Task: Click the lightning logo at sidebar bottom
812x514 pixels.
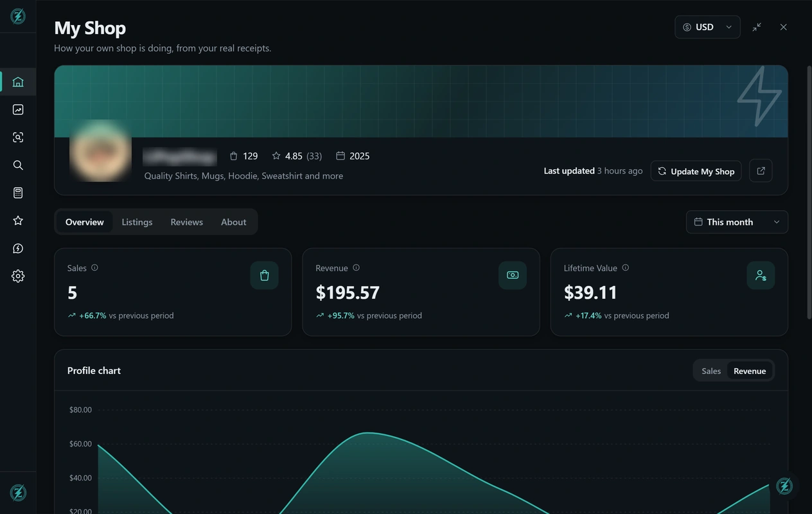Action: pyautogui.click(x=18, y=493)
